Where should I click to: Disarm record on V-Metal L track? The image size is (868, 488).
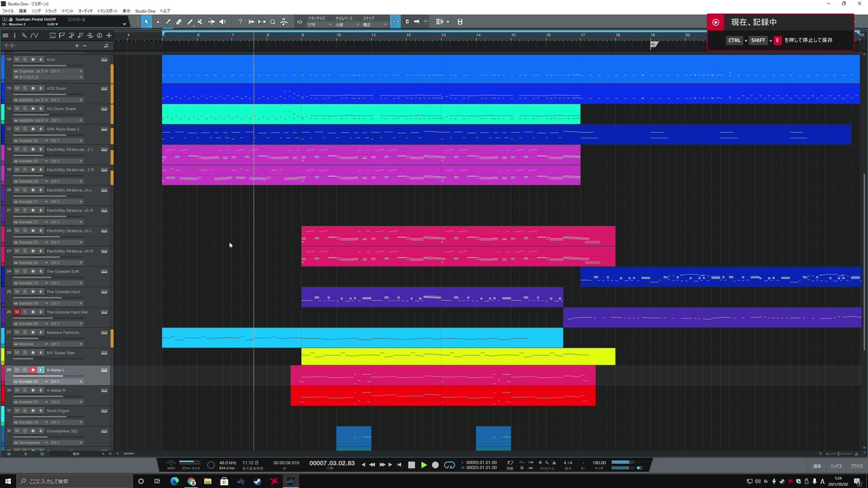point(33,370)
